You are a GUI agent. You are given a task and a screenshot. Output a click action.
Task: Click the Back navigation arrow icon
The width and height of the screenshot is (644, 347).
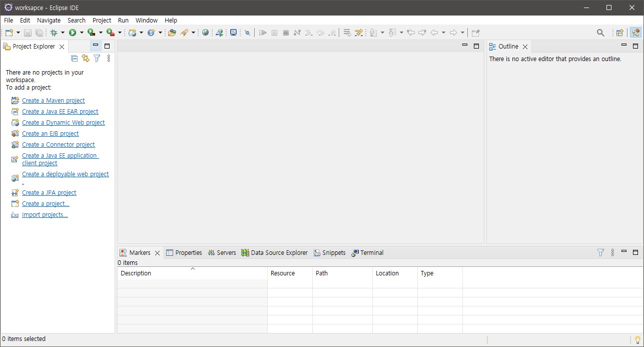[x=434, y=33]
